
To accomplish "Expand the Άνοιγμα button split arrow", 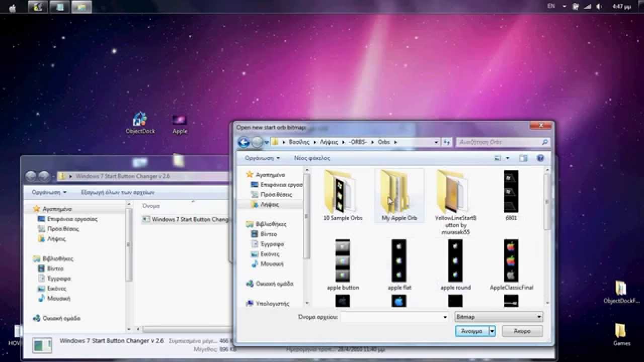I will click(492, 331).
